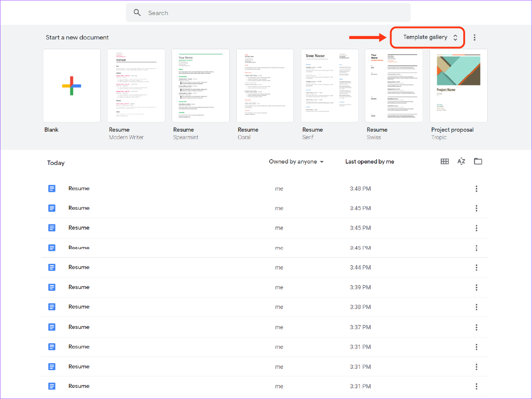
Task: Open more actions for the 3:38 PM Resume
Action: (x=477, y=307)
